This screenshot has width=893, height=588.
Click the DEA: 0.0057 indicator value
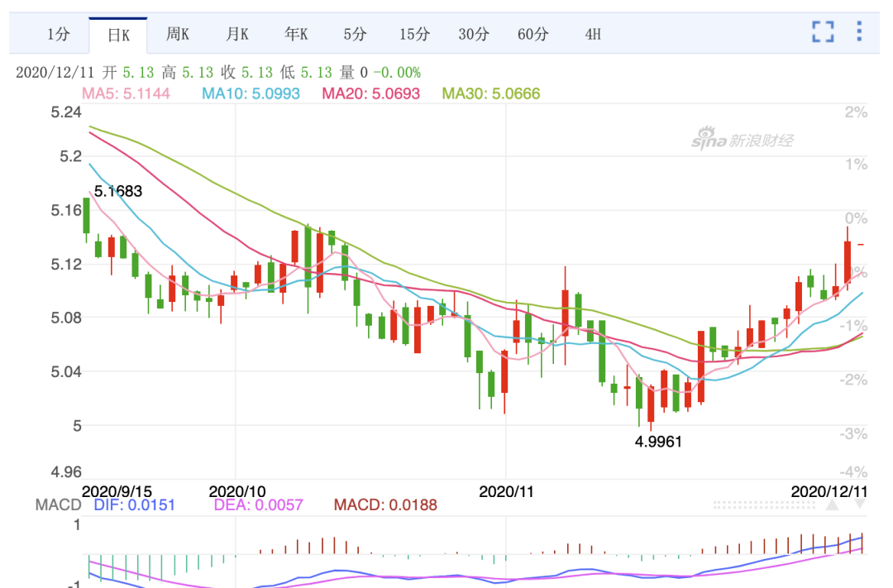259,504
